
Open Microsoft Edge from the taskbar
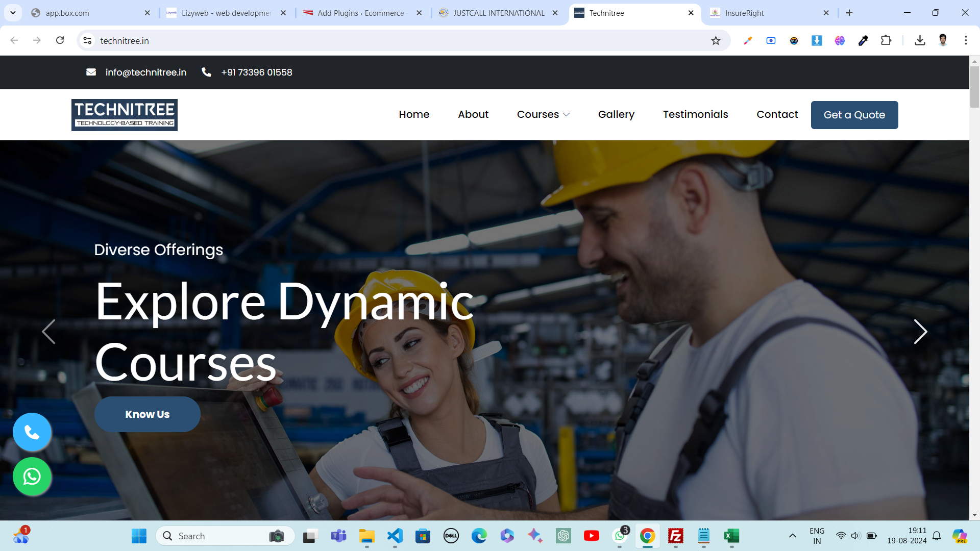click(479, 536)
